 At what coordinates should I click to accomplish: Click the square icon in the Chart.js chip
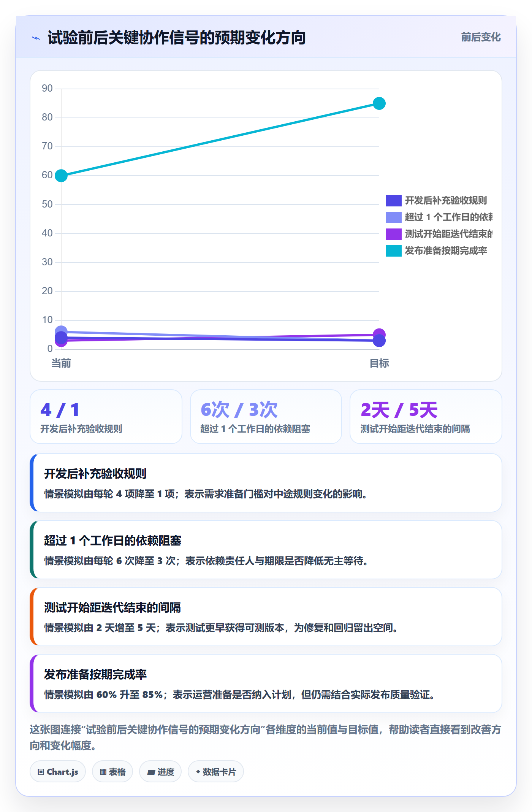point(41,772)
